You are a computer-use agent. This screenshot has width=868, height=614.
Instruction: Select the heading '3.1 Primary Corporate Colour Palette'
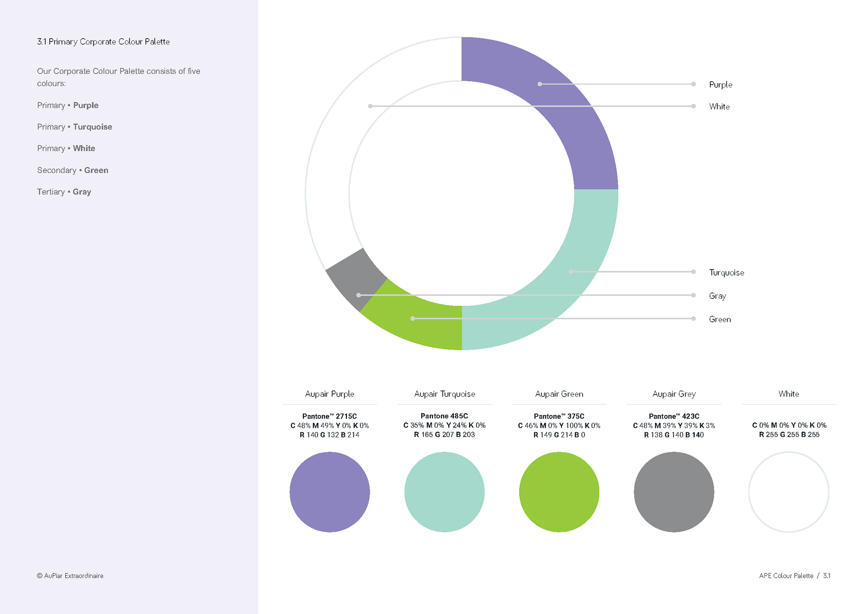pyautogui.click(x=104, y=42)
